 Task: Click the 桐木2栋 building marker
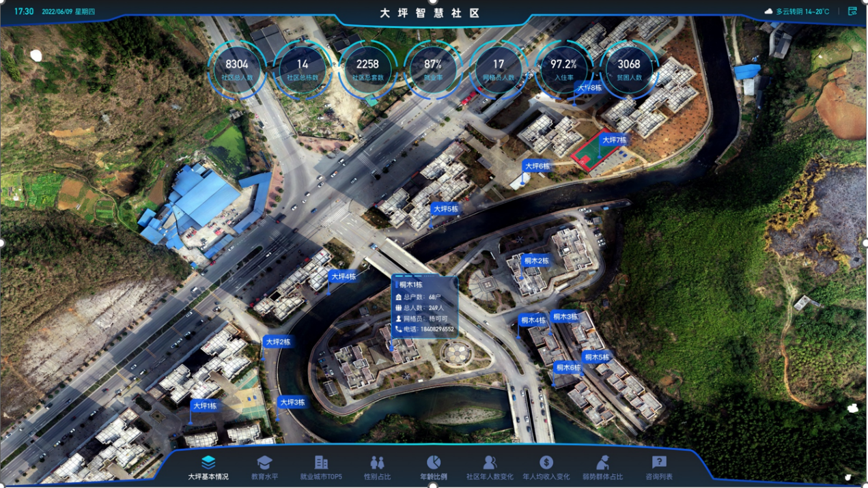click(536, 261)
